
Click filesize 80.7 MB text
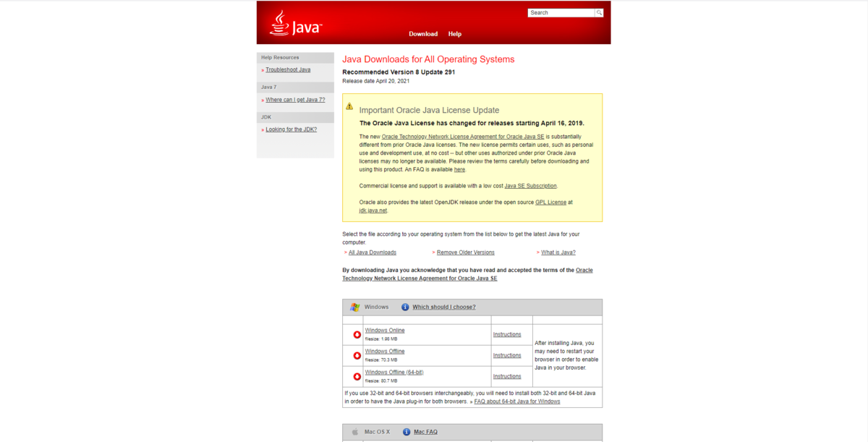point(381,381)
